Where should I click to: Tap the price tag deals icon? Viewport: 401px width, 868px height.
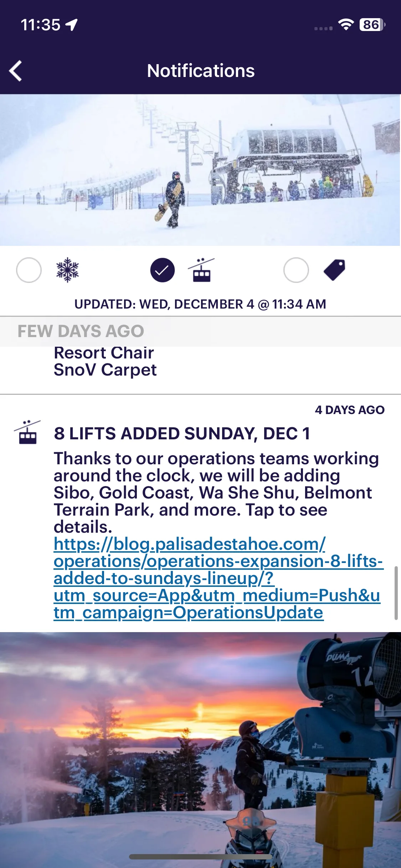click(x=334, y=270)
